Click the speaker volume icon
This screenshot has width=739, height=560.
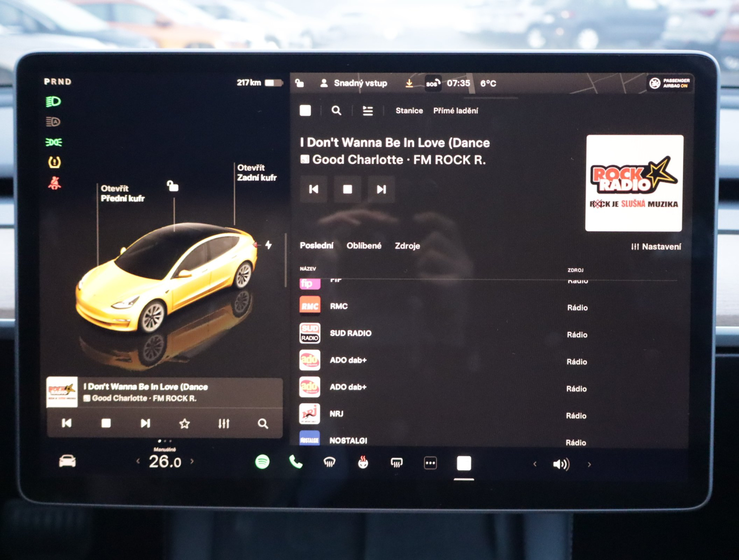click(561, 464)
